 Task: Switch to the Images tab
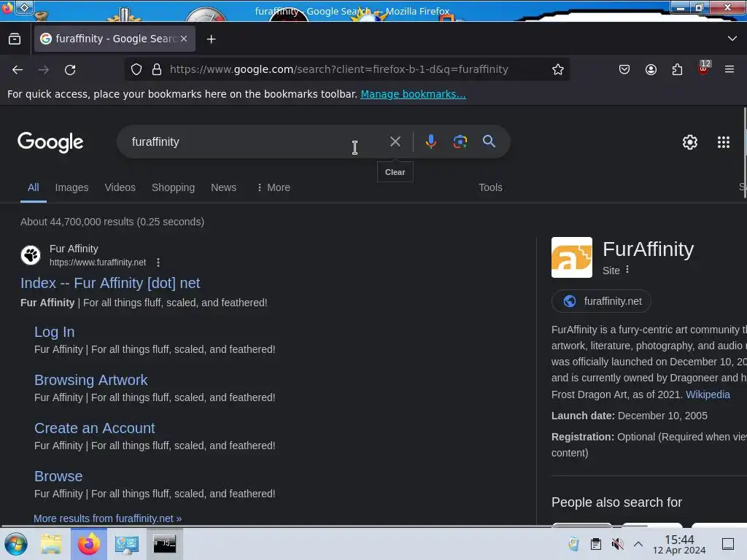coord(72,187)
